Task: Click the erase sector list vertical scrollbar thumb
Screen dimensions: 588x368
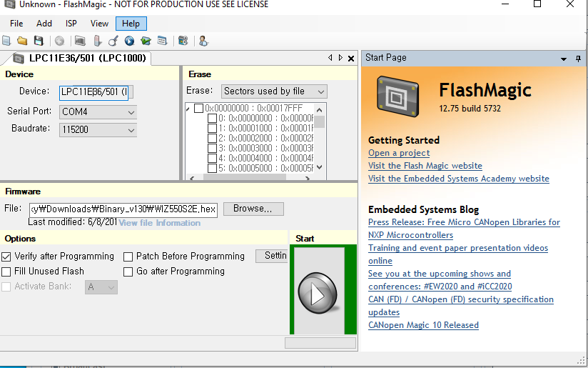Action: pyautogui.click(x=319, y=122)
